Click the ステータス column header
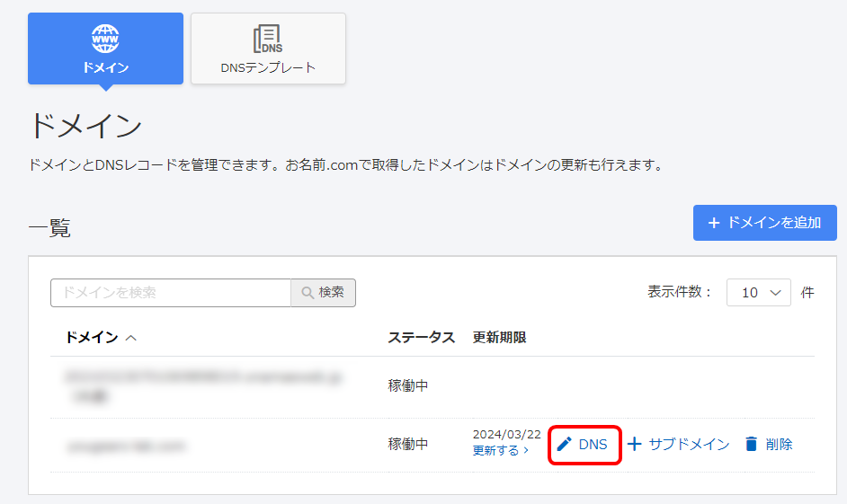The image size is (847, 504). tap(422, 338)
